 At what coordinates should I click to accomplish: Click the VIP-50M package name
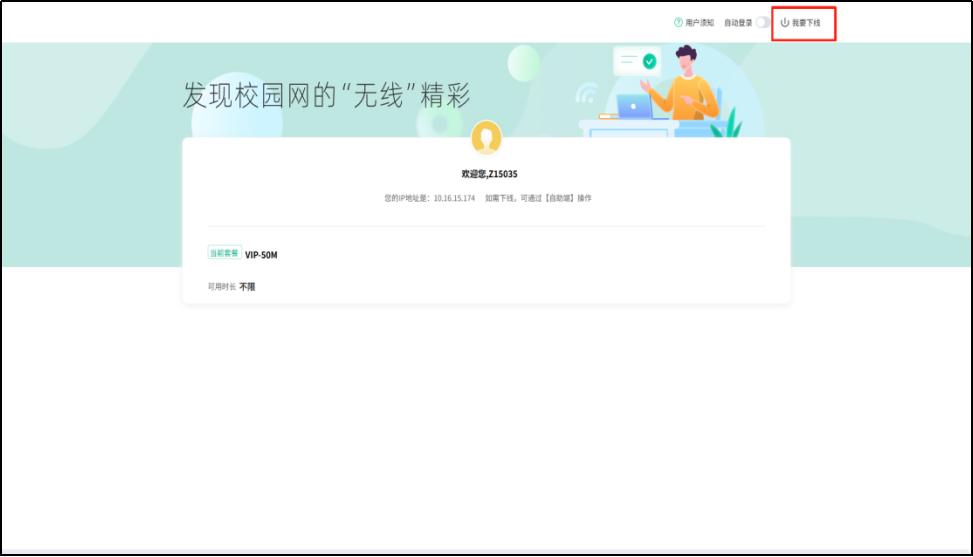coord(261,255)
